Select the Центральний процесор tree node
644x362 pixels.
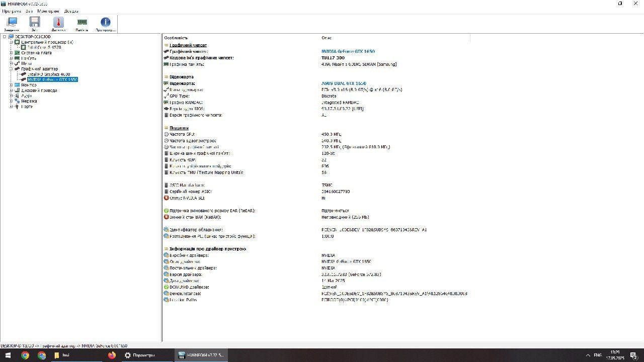(x=47, y=42)
